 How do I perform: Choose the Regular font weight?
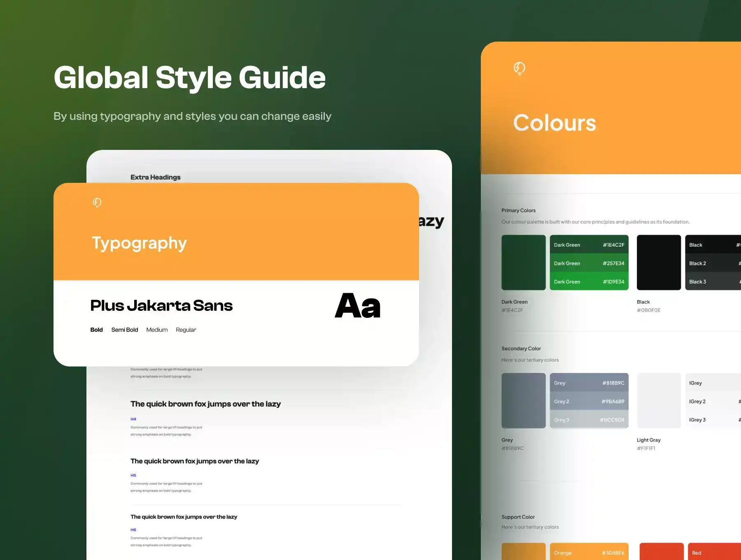tap(186, 330)
